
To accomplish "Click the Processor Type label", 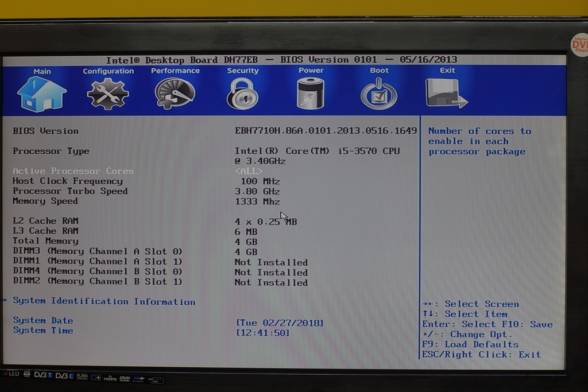I will pyautogui.click(x=51, y=151).
